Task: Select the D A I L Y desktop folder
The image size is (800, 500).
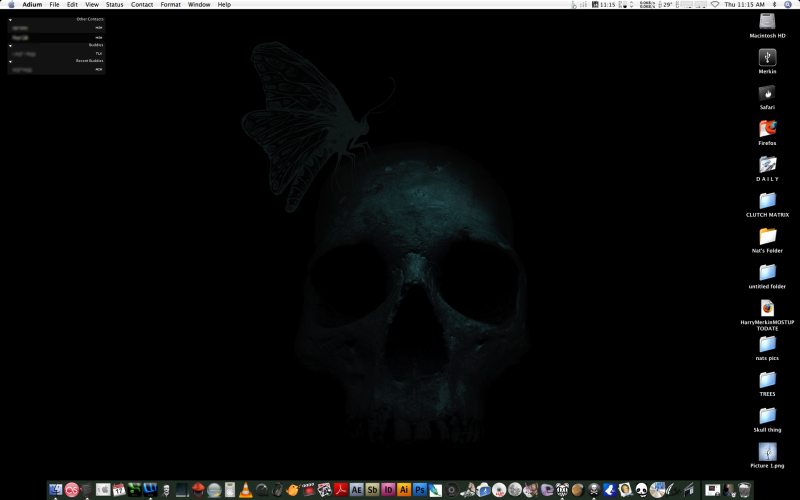Action: tap(767, 164)
